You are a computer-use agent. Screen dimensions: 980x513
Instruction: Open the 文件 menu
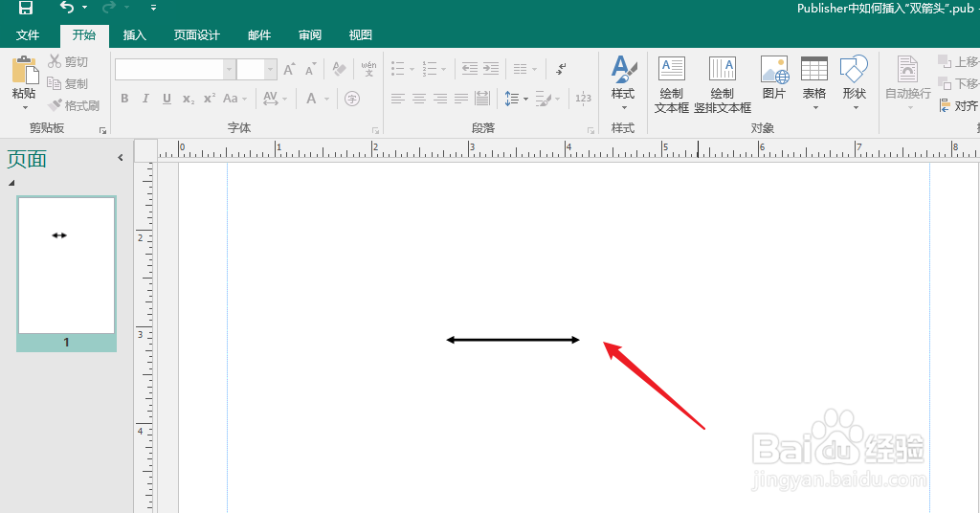[28, 35]
